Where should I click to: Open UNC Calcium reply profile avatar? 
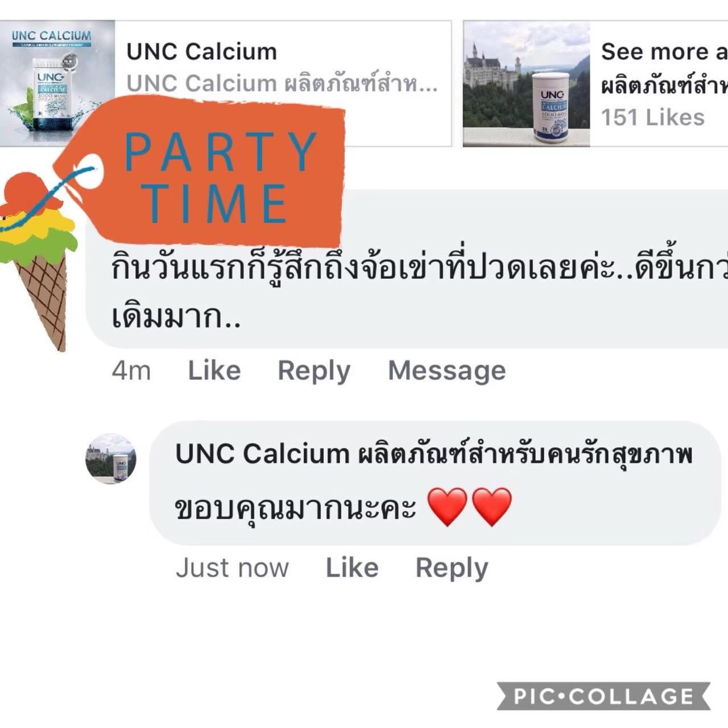111,458
